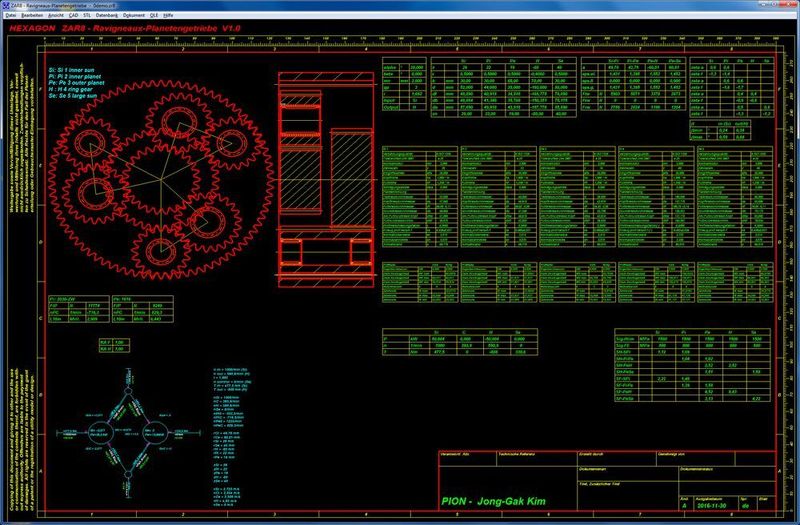The image size is (800, 525).
Task: Click the language code 'de' in title block
Action: [745, 506]
